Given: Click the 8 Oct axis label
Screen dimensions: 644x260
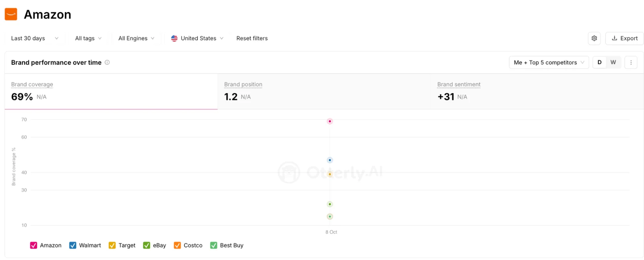Looking at the screenshot, I should pos(331,232).
